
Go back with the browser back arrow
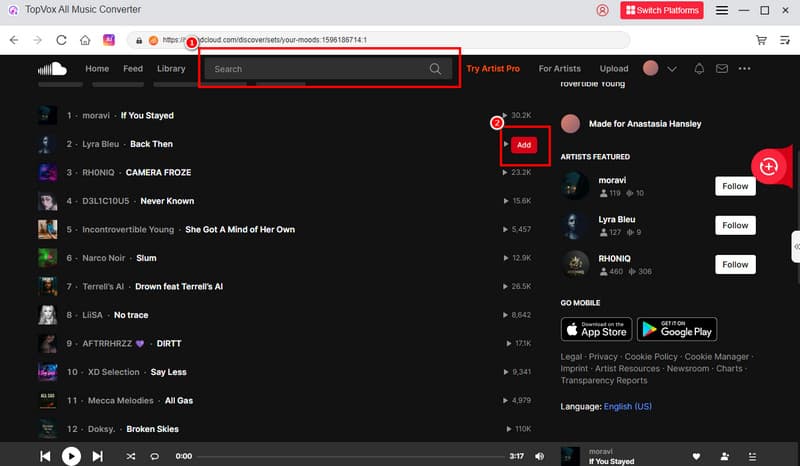[x=14, y=40]
